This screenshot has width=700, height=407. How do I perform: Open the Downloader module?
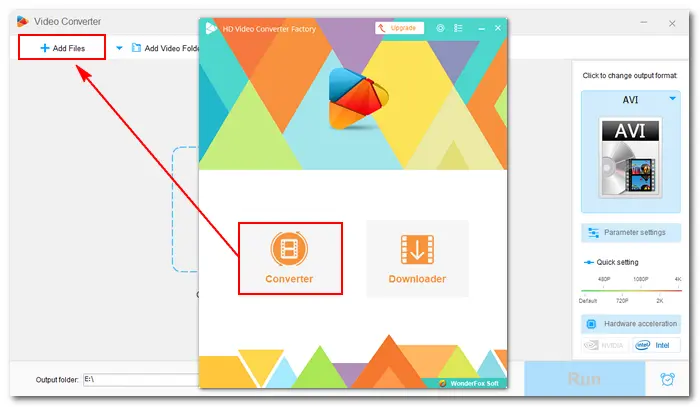click(417, 258)
